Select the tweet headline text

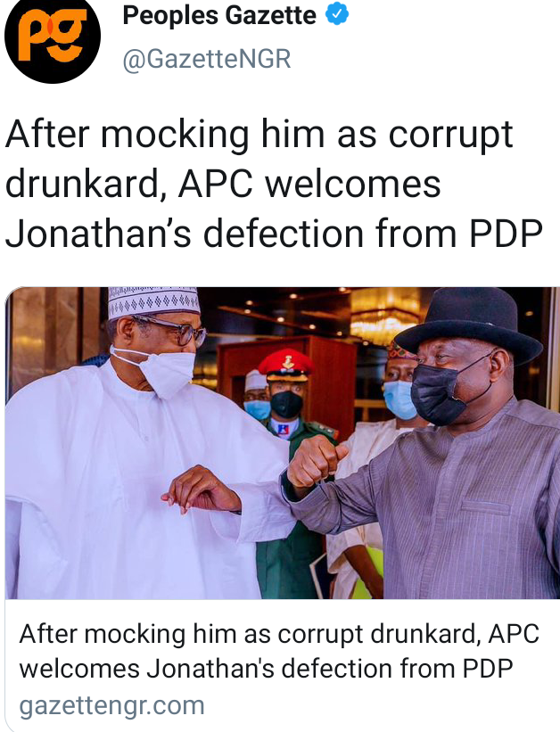pos(274,184)
